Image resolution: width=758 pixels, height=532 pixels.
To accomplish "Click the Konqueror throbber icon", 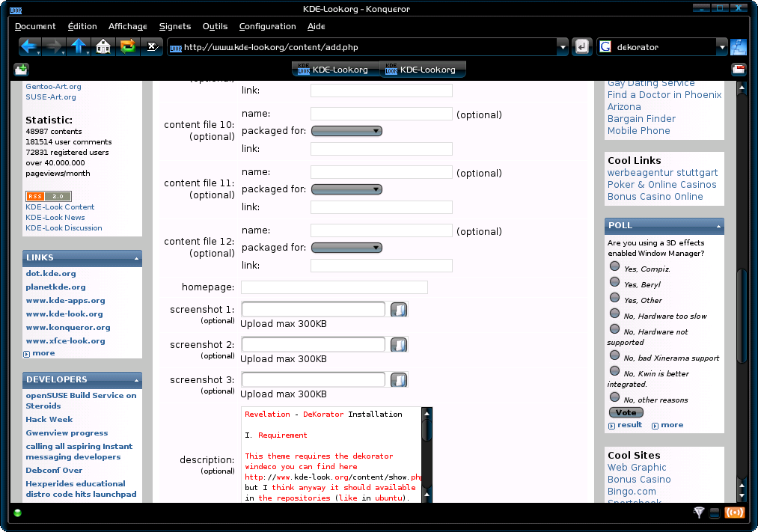I will [739, 47].
